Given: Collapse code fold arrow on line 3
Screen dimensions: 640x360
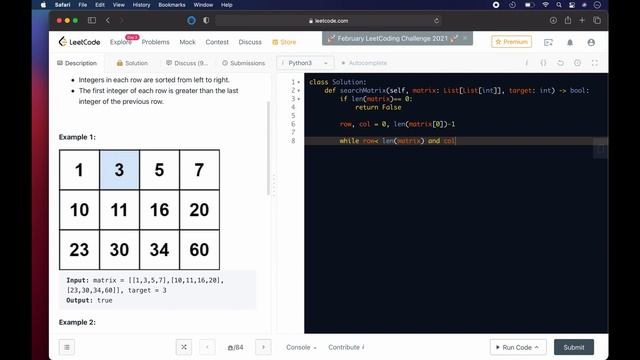Looking at the screenshot, I should pos(299,99).
